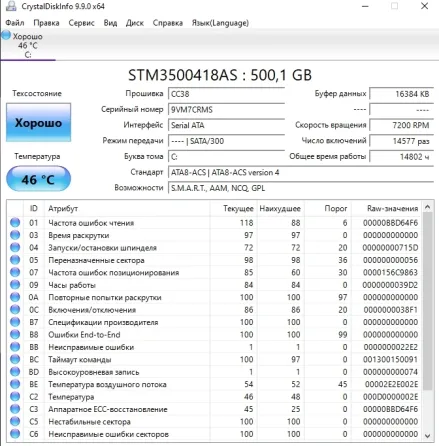This screenshot has width=439, height=446.
Task: Click status circle for attribute 01 read error rate
Action: pyautogui.click(x=15, y=222)
